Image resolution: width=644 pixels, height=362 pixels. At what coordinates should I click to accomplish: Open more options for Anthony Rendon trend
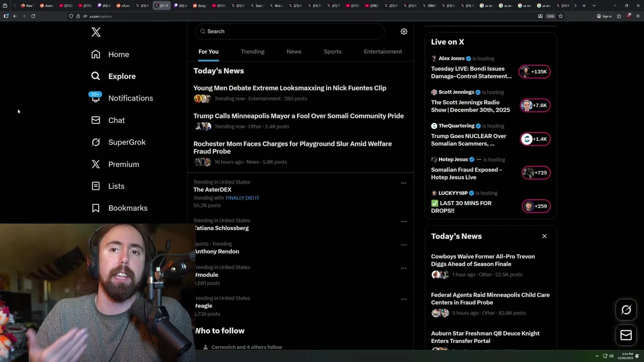(x=404, y=245)
